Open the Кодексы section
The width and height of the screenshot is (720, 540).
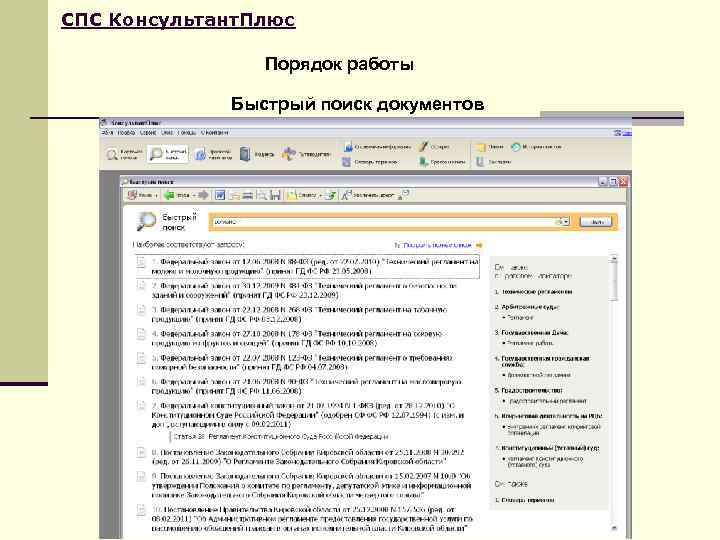click(257, 154)
